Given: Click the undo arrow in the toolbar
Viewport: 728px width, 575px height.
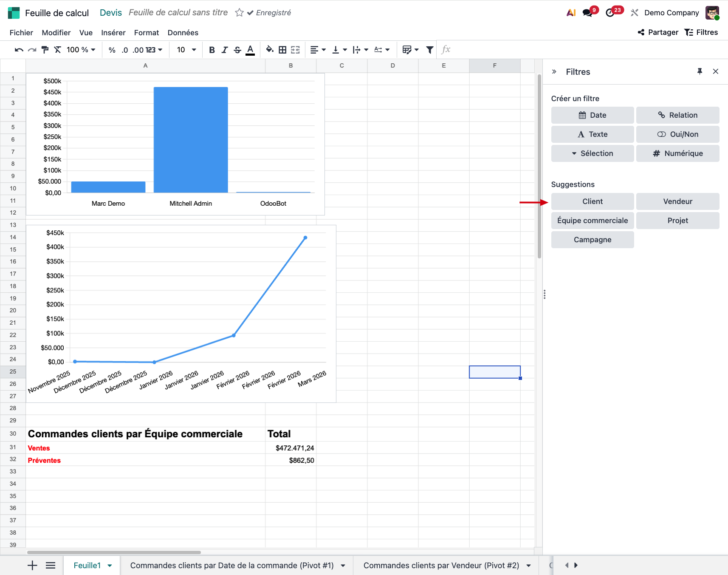Looking at the screenshot, I should 19,50.
